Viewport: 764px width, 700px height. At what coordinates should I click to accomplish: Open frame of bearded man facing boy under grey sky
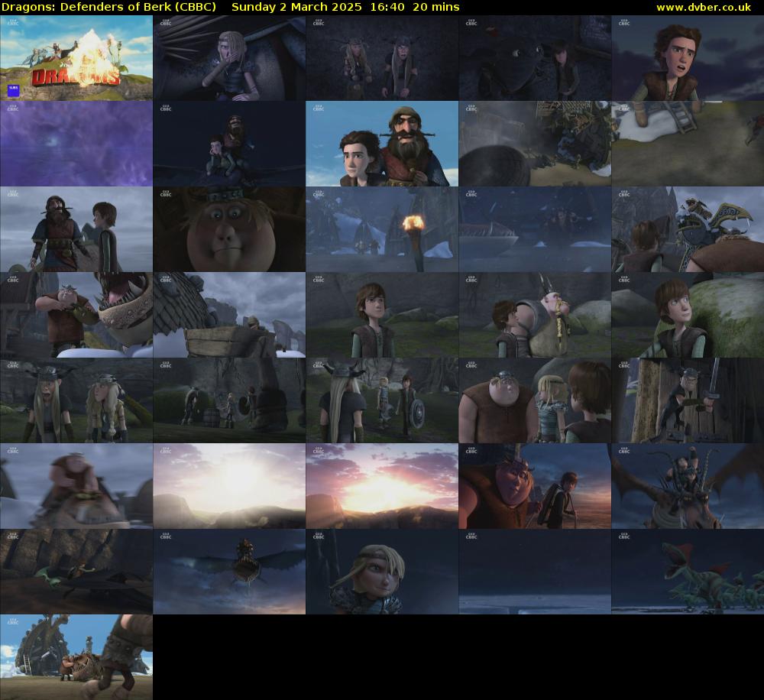(76, 229)
